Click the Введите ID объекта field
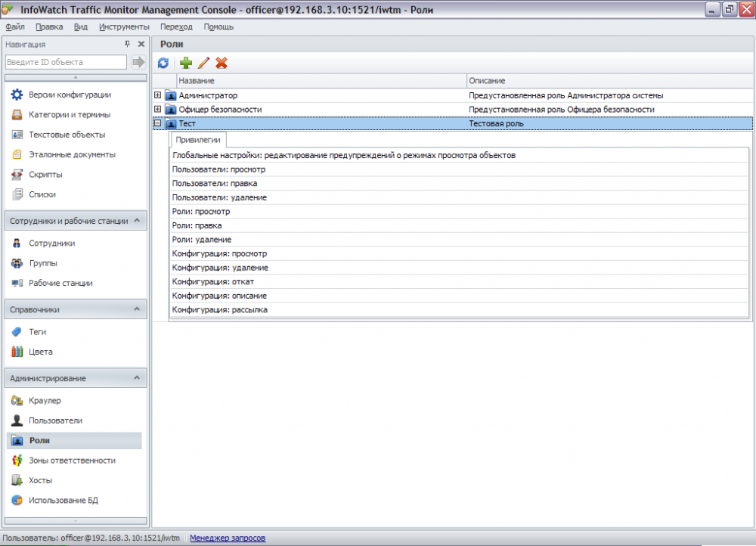The image size is (756, 546). [66, 62]
